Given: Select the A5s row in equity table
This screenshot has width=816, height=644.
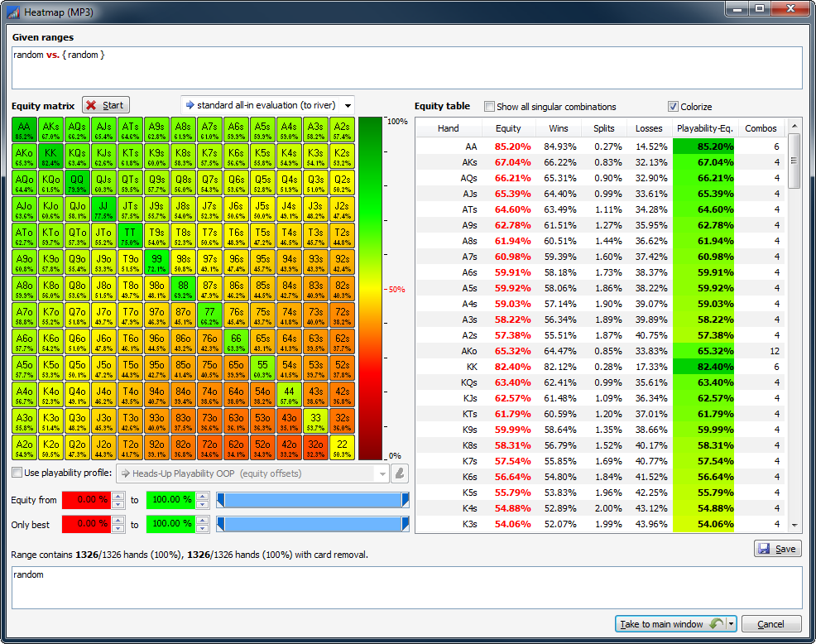Looking at the screenshot, I should click(x=601, y=288).
